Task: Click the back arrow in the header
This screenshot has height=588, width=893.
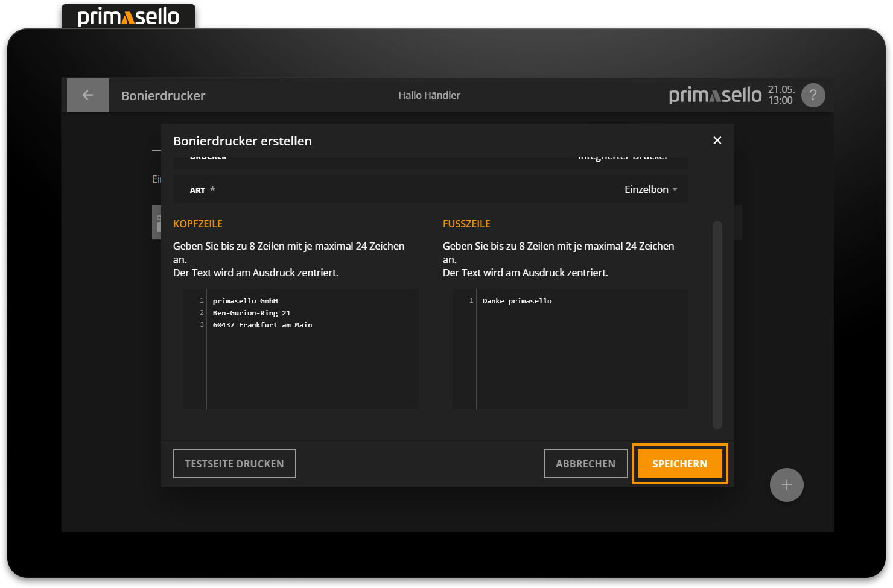Action: click(87, 95)
